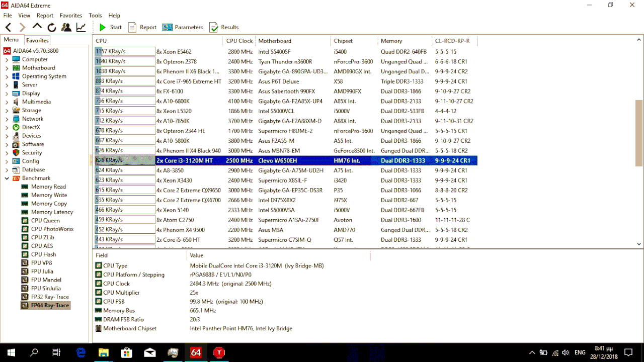644x362 pixels.
Task: Sort by Motherboard column header
Action: point(293,41)
